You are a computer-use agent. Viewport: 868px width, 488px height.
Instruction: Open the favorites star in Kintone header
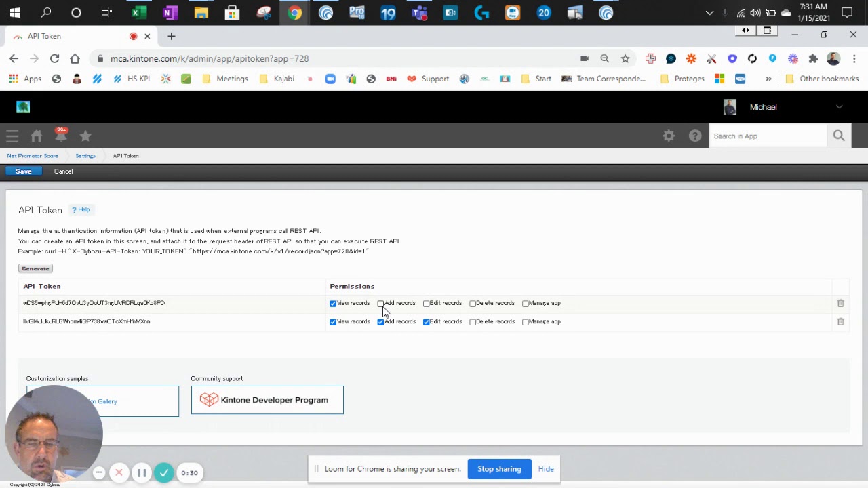pyautogui.click(x=85, y=136)
